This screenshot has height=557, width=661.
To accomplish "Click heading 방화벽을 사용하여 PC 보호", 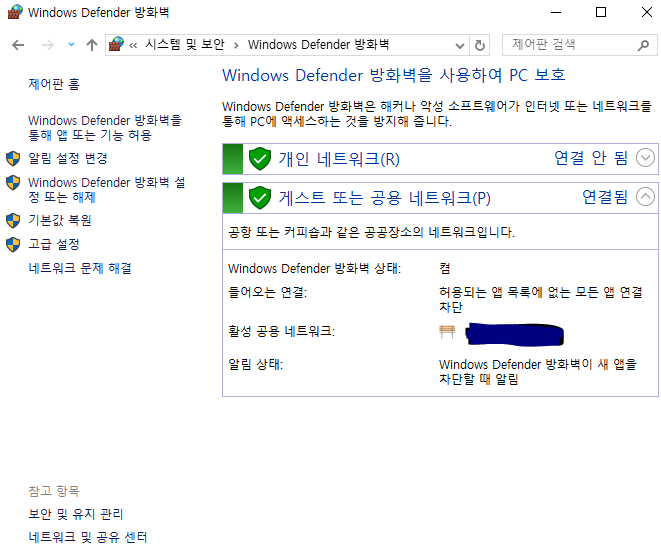I will tap(394, 75).
